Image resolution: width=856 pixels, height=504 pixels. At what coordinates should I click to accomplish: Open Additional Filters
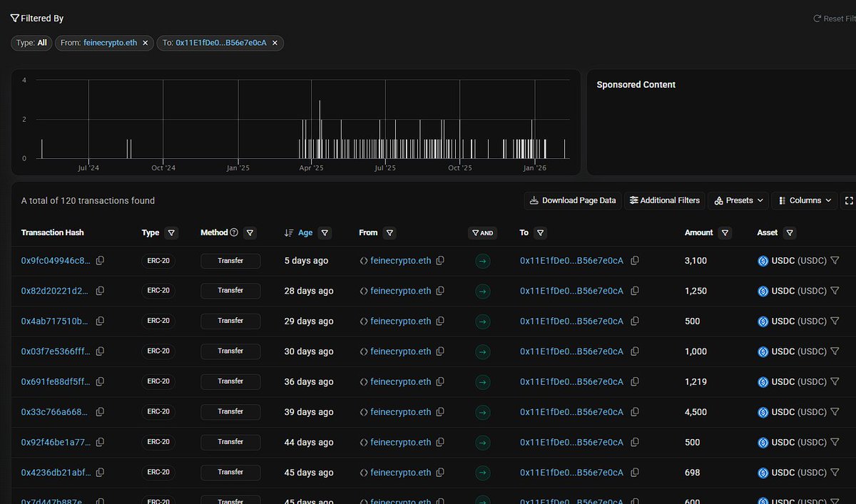[665, 201]
